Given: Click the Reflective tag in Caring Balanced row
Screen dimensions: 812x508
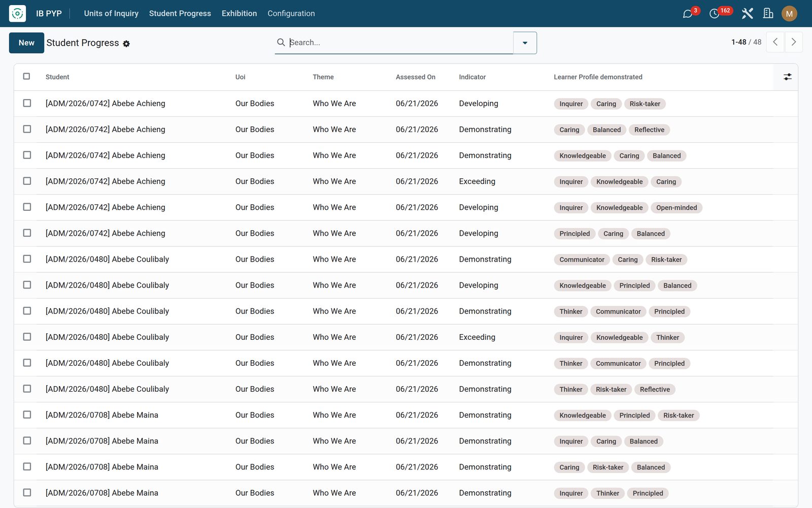Looking at the screenshot, I should 649,130.
